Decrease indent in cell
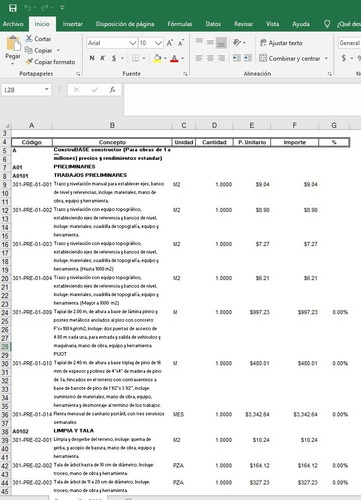 [236, 58]
